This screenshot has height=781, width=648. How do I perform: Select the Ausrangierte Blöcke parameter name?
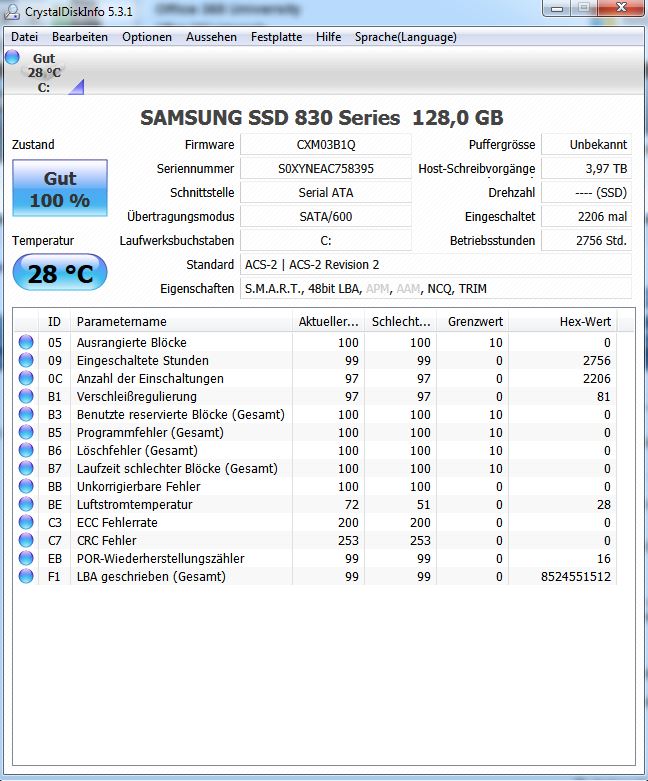coord(131,342)
